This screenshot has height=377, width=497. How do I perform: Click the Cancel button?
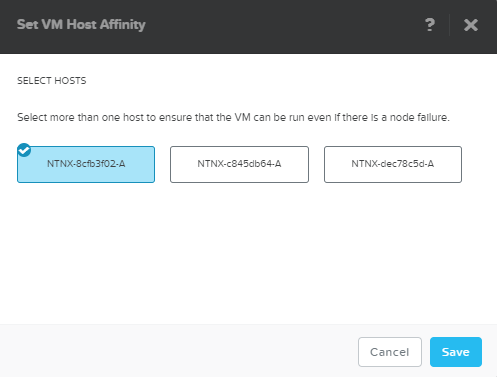(390, 352)
